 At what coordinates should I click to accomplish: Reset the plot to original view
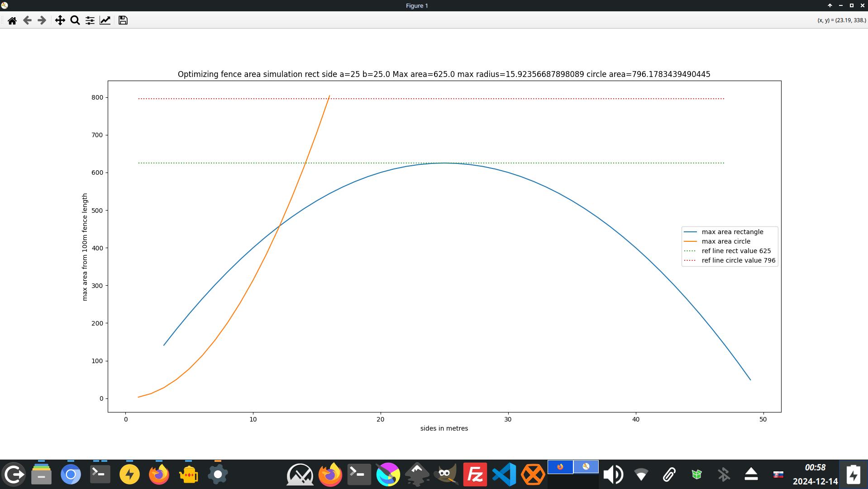[12, 20]
